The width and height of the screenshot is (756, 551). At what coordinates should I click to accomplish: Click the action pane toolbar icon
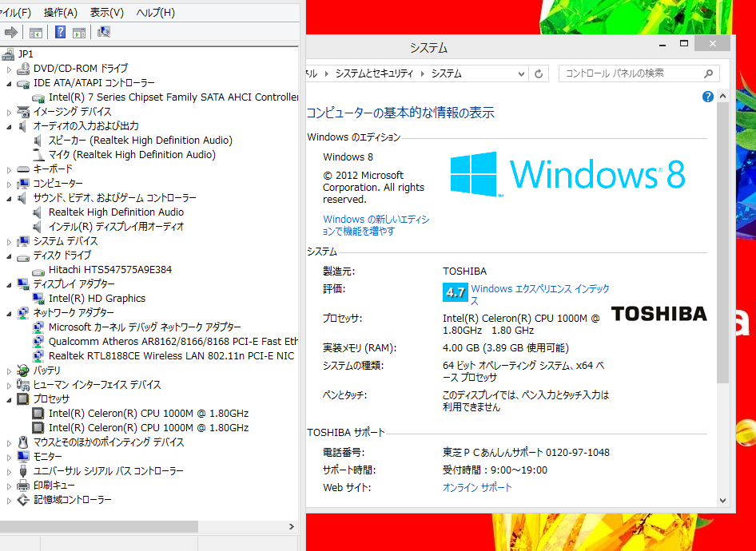[x=79, y=32]
